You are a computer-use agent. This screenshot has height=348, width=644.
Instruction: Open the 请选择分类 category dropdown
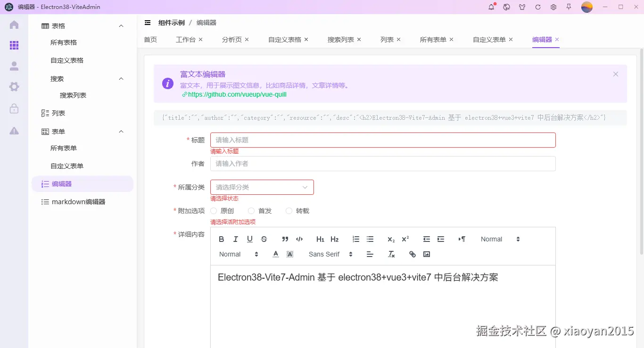[x=262, y=187]
